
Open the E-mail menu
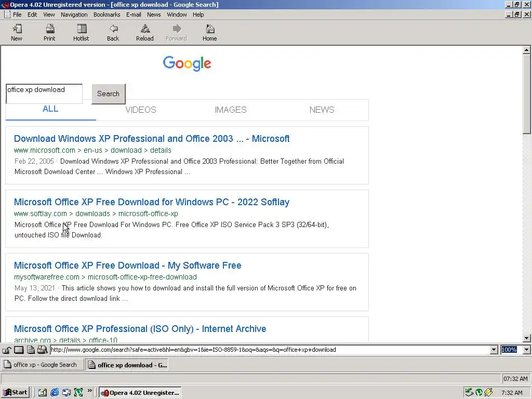tap(134, 15)
